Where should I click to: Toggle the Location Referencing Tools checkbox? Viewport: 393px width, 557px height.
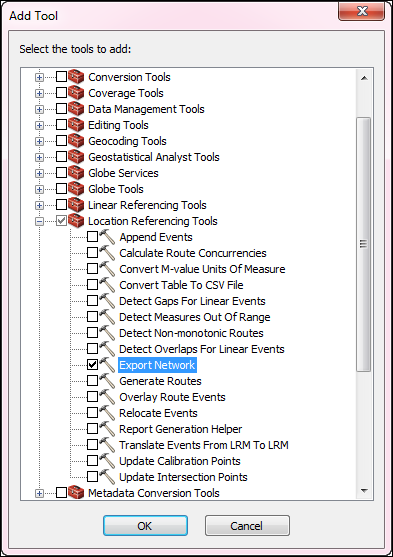pos(61,221)
